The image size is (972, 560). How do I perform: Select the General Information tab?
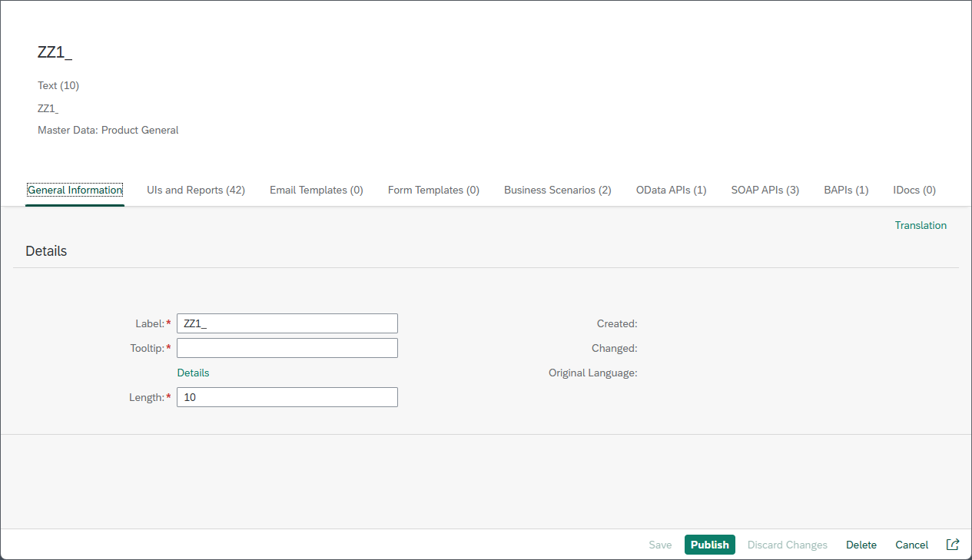coord(75,190)
